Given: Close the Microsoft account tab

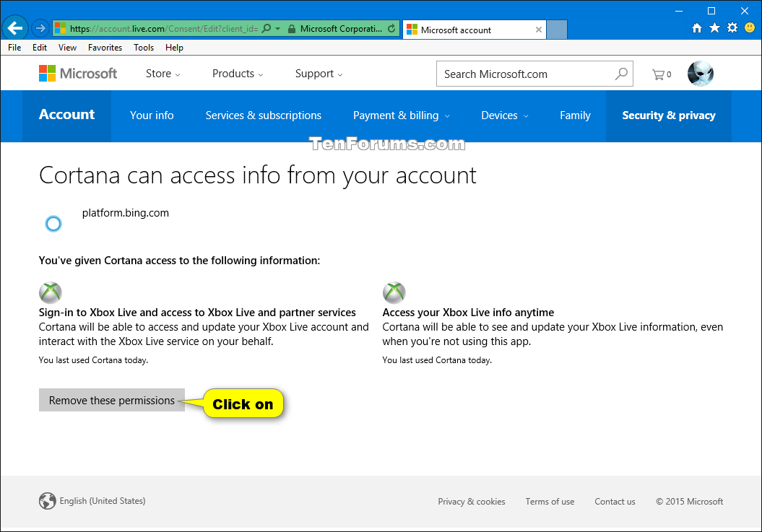Looking at the screenshot, I should point(538,30).
